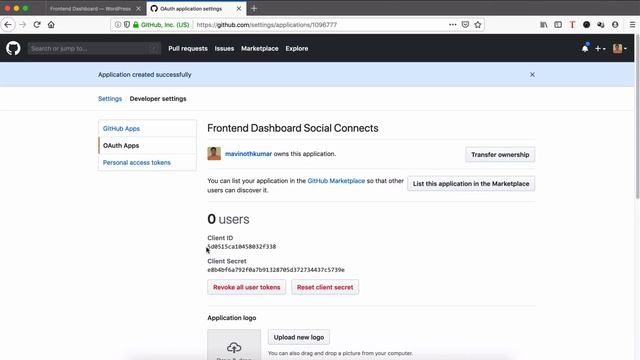Save page to Pocket icon
This screenshot has width=640, height=360.
click(465, 24)
